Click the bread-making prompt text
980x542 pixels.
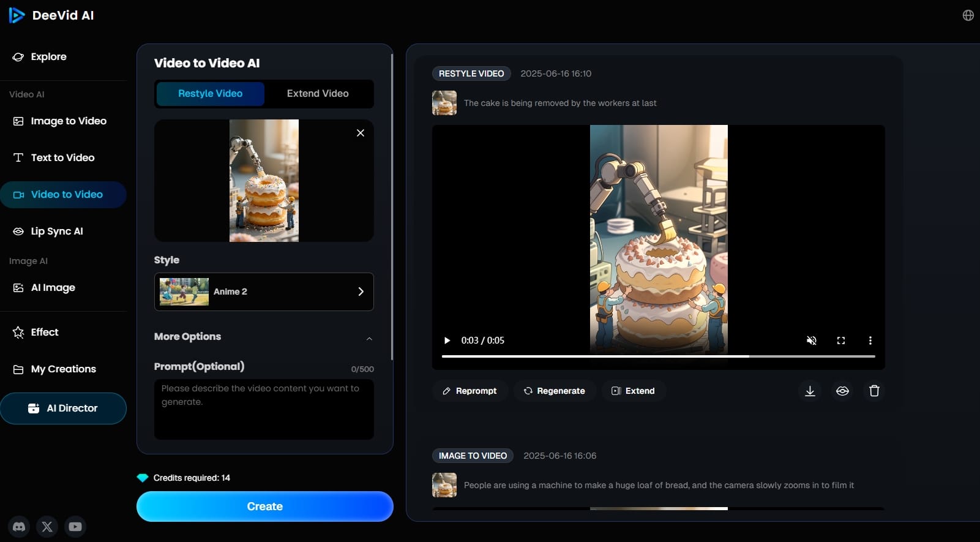tap(659, 485)
